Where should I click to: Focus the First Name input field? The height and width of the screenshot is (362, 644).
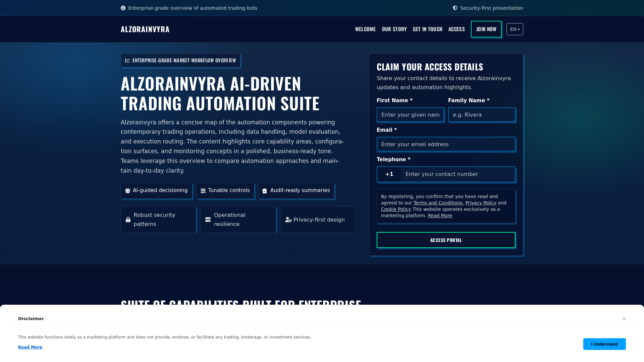point(410,115)
